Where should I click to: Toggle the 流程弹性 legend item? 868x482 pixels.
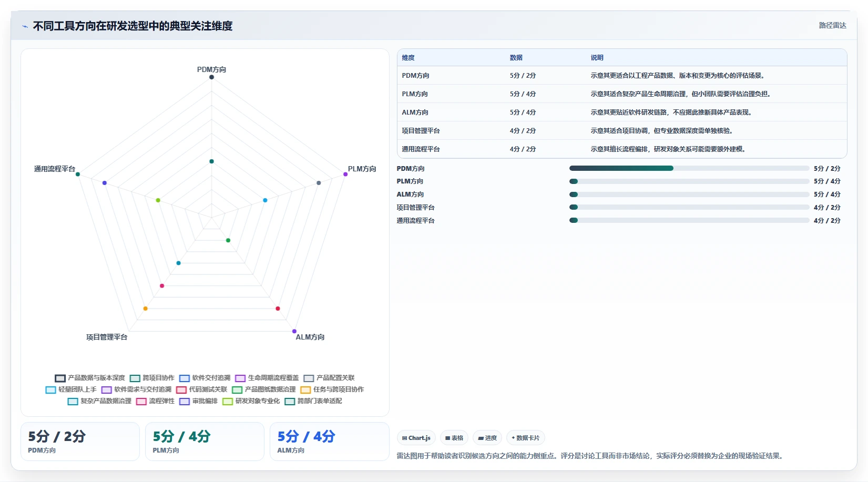click(155, 401)
